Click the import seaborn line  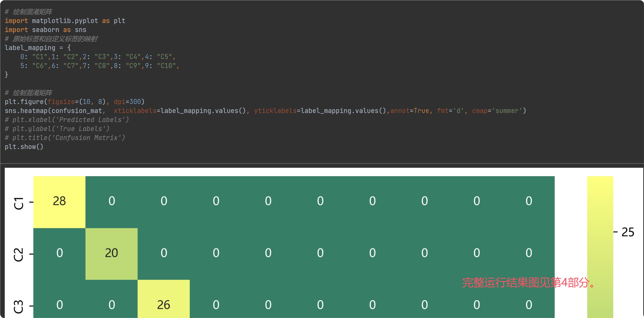point(45,30)
